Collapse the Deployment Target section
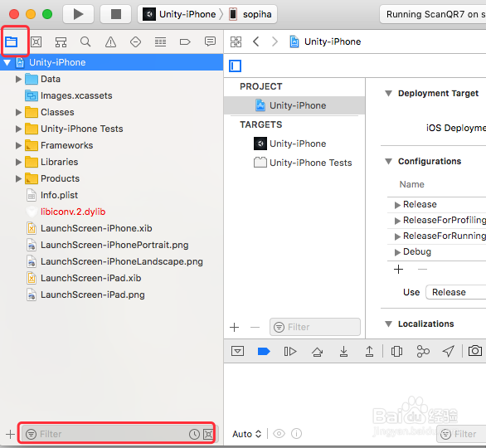The height and width of the screenshot is (448, 486). click(388, 93)
